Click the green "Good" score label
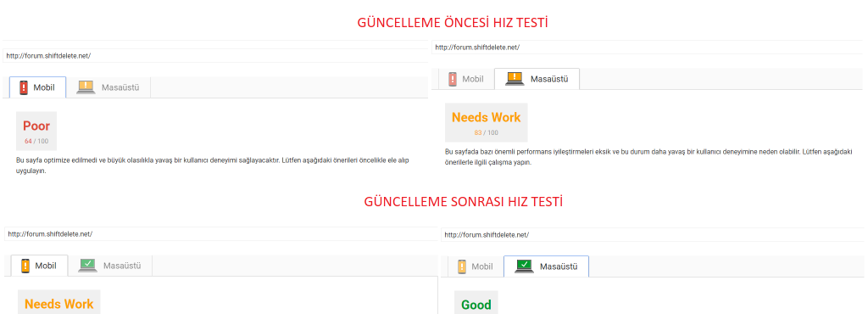 coord(476,306)
